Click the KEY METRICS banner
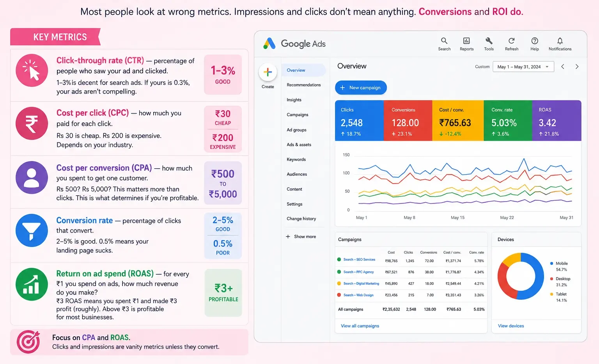599x364 pixels. click(x=55, y=37)
